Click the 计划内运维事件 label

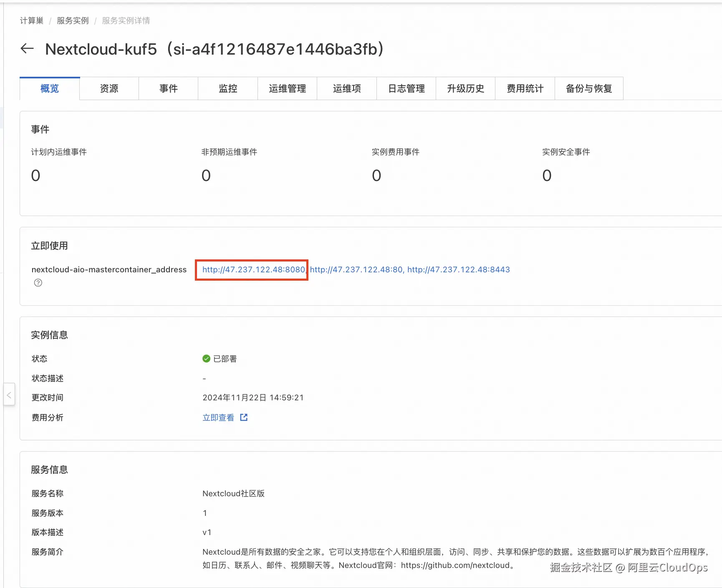tap(59, 152)
